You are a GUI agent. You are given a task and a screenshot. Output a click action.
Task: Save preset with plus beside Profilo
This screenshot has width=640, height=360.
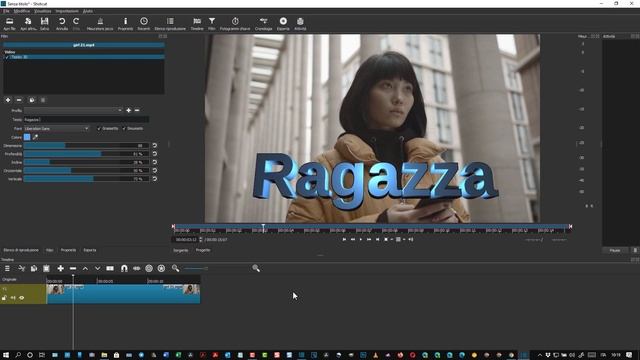[129, 110]
